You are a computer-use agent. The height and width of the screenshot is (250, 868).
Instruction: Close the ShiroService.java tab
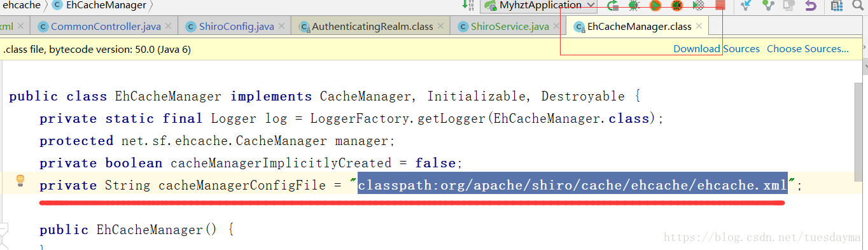(556, 27)
